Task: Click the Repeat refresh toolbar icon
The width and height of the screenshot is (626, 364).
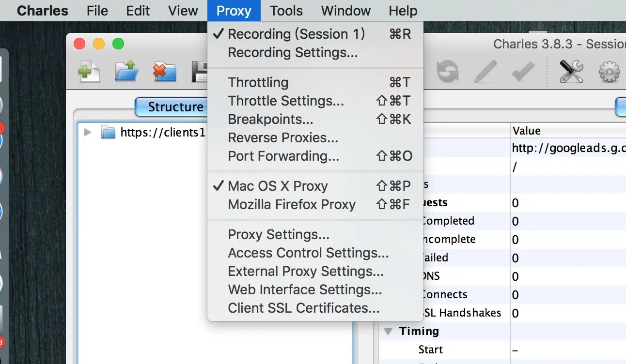Action: (447, 72)
